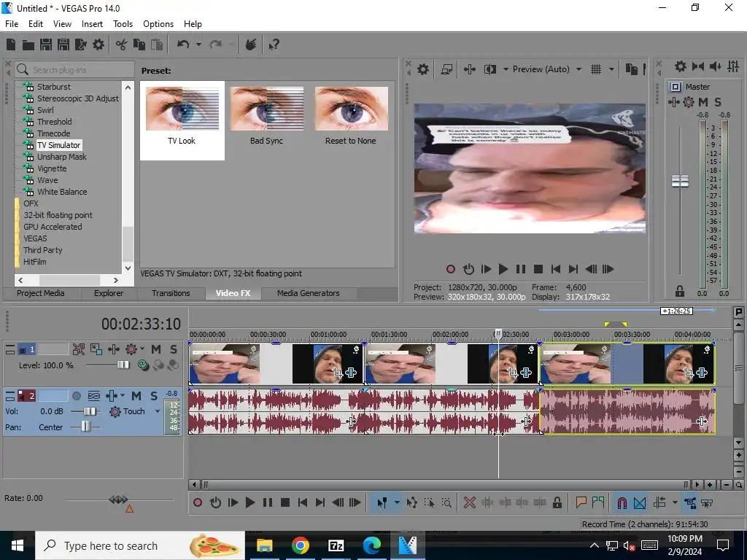Open the split screen view dropdown arrow
Viewport: 747px width, 560px height.
point(506,69)
